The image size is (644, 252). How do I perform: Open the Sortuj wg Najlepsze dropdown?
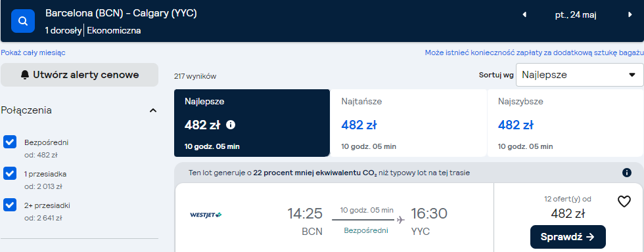point(580,75)
